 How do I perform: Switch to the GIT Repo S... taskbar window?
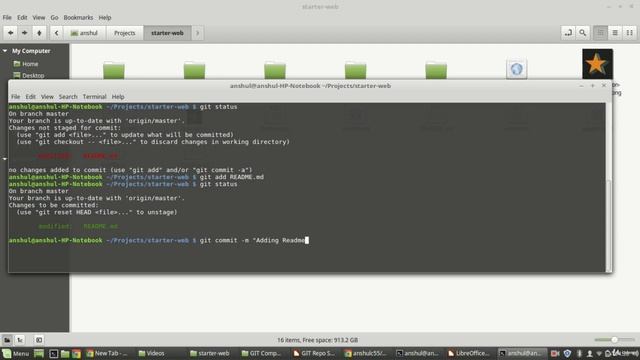click(313, 353)
